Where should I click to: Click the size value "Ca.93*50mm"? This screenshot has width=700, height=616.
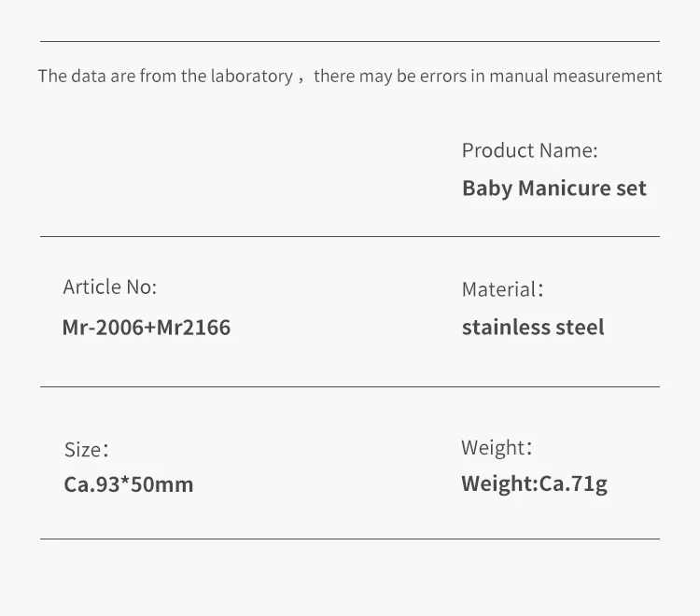point(129,485)
